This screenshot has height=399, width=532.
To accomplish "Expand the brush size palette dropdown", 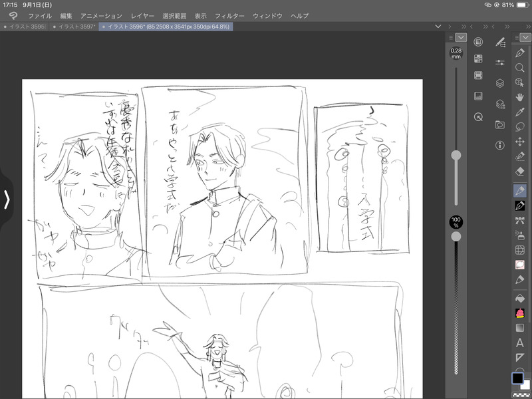I will point(461,37).
